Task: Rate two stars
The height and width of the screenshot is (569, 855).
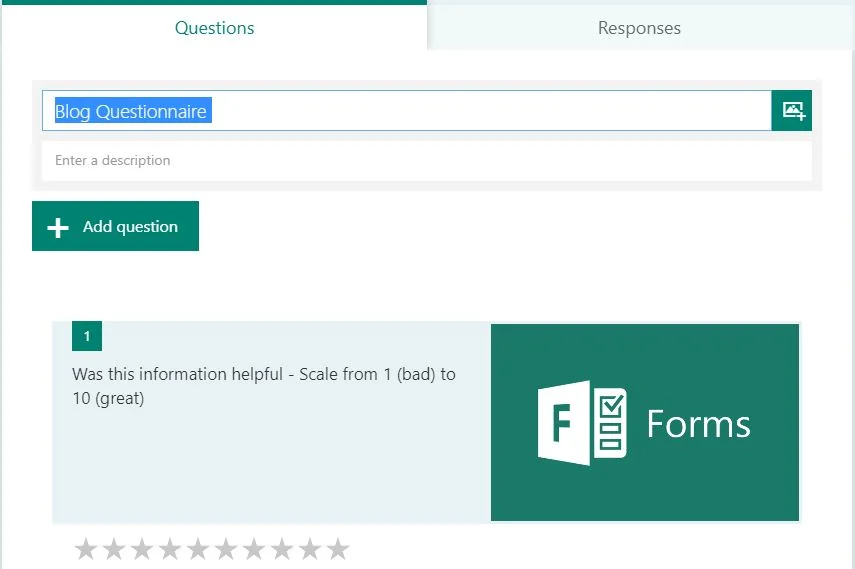Action: pos(113,549)
